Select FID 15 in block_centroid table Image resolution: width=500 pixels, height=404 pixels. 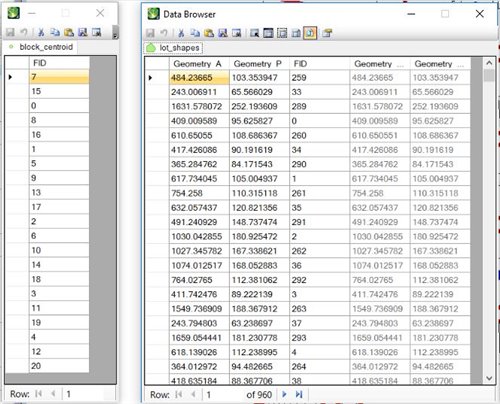[59, 91]
